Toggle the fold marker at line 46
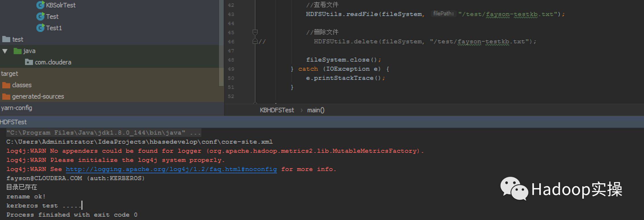This screenshot has height=220, width=644. [x=255, y=41]
